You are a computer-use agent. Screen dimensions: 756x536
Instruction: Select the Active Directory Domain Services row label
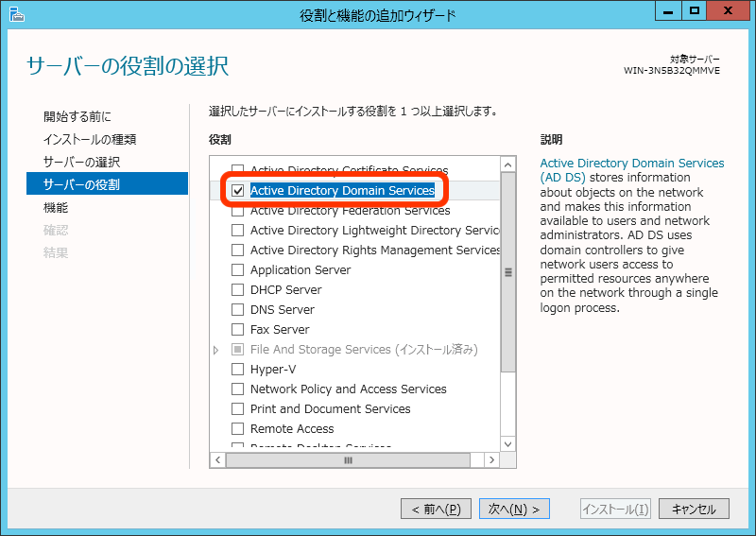click(342, 191)
